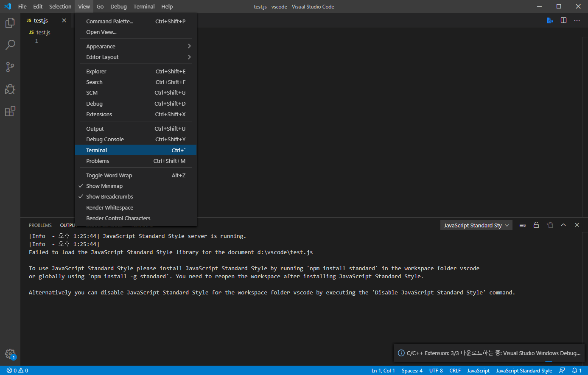Viewport: 588px width, 375px height.
Task: Open the Debug activity bar icon
Action: click(x=10, y=89)
